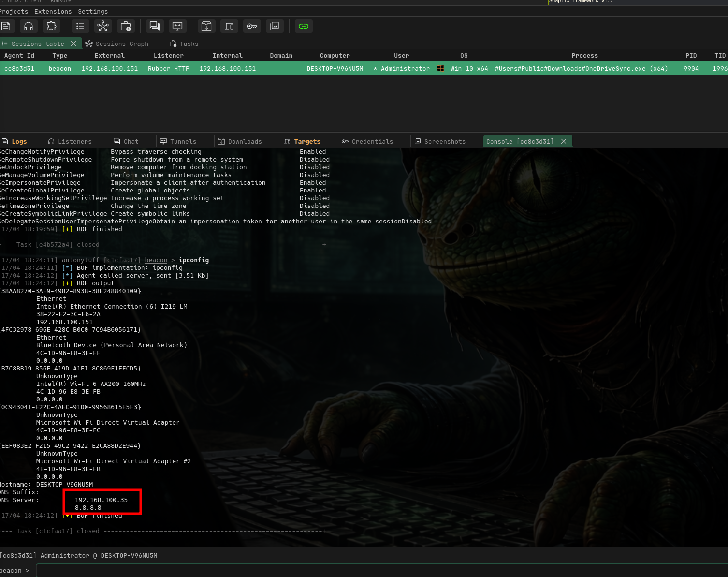Viewport: 728px width, 577px height.
Task: Open tasks via the briefcase-clock toolbar icon
Action: (x=126, y=26)
